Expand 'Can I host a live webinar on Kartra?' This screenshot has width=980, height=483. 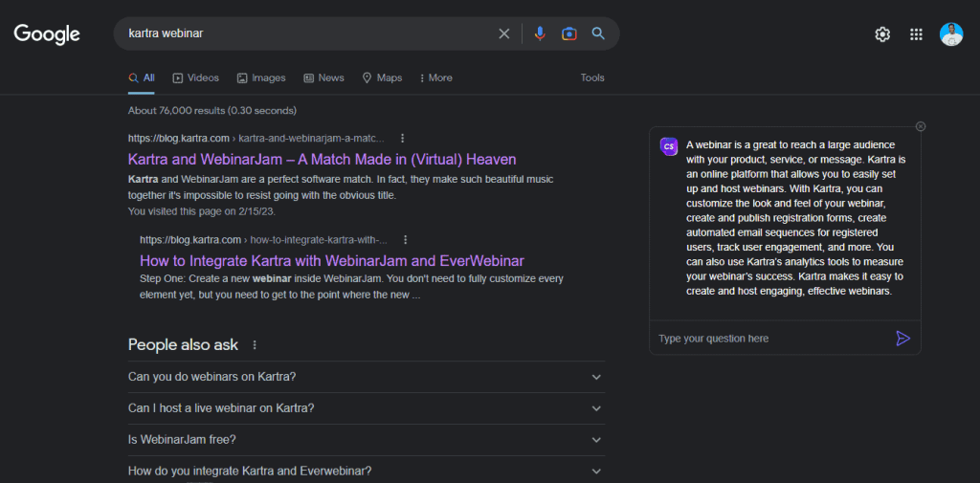[367, 408]
